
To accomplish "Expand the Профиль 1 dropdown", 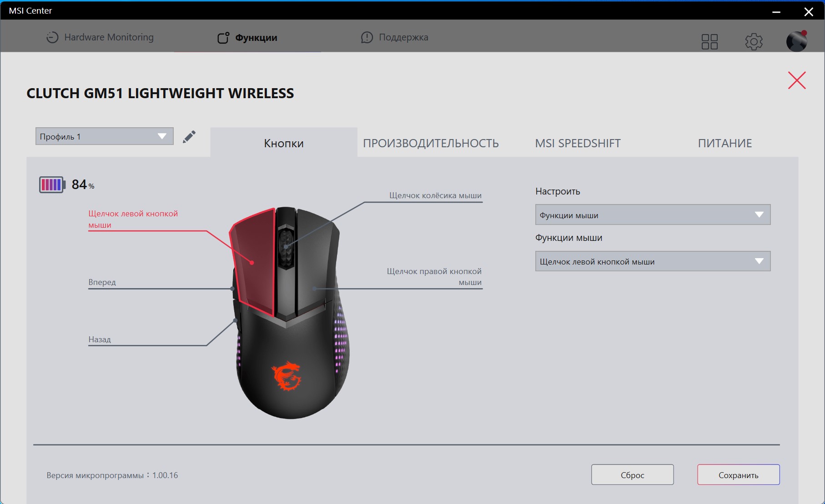I will pyautogui.click(x=105, y=136).
